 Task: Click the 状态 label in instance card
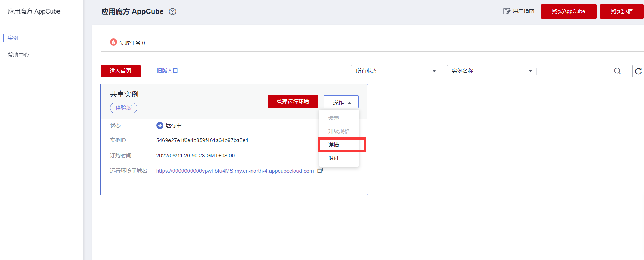[115, 125]
